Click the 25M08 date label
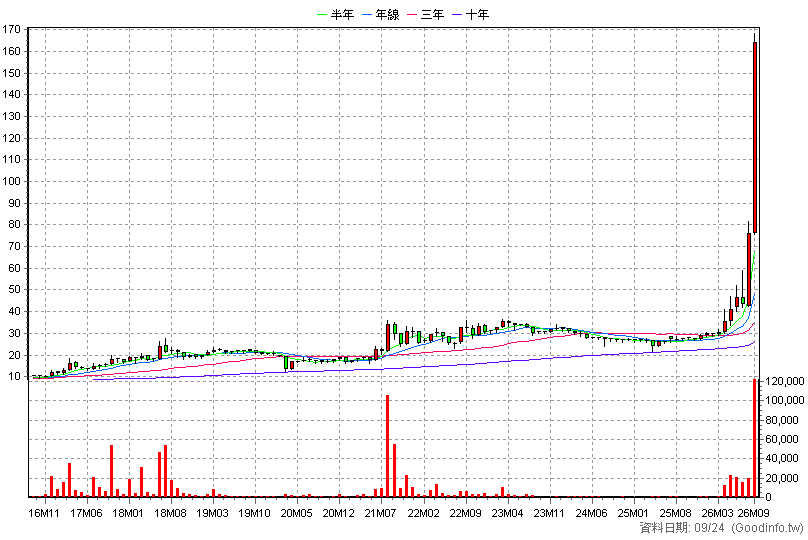 pyautogui.click(x=676, y=513)
